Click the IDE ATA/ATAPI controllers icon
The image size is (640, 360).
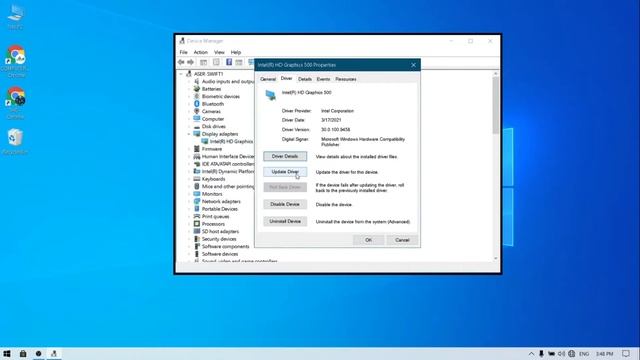click(x=197, y=164)
